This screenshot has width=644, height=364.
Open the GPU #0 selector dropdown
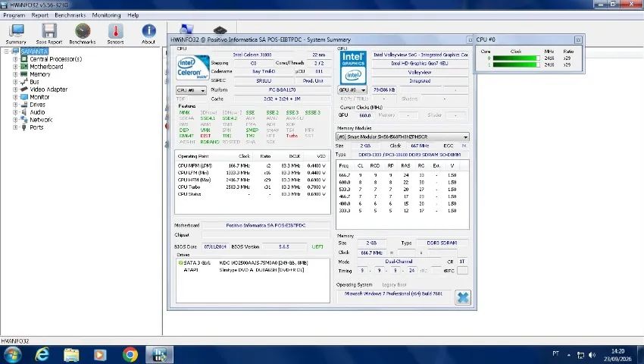coord(352,89)
